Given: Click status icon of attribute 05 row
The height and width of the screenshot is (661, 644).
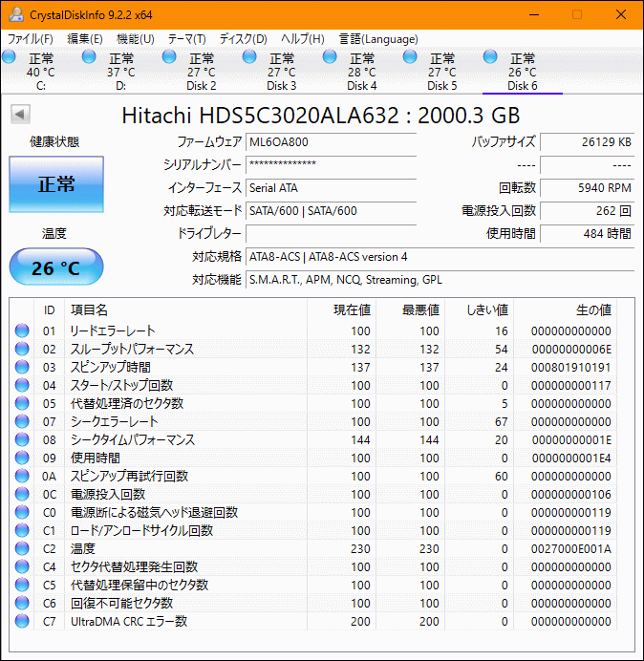Looking at the screenshot, I should 22,403.
